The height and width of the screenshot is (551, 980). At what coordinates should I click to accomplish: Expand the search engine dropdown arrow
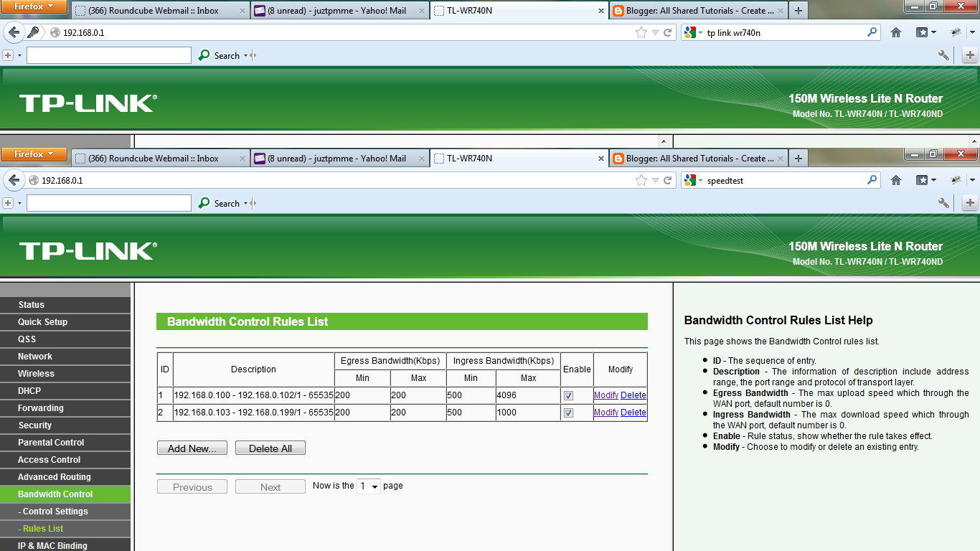coord(699,180)
